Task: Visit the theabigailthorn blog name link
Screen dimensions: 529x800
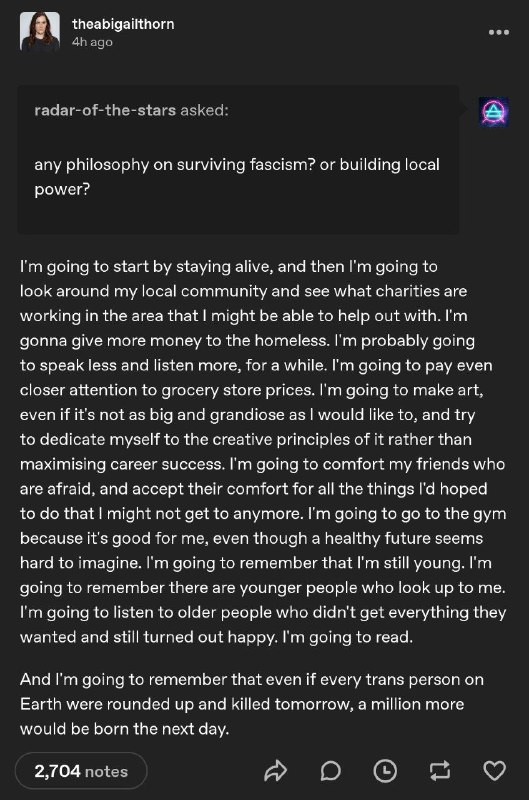Action: point(123,24)
